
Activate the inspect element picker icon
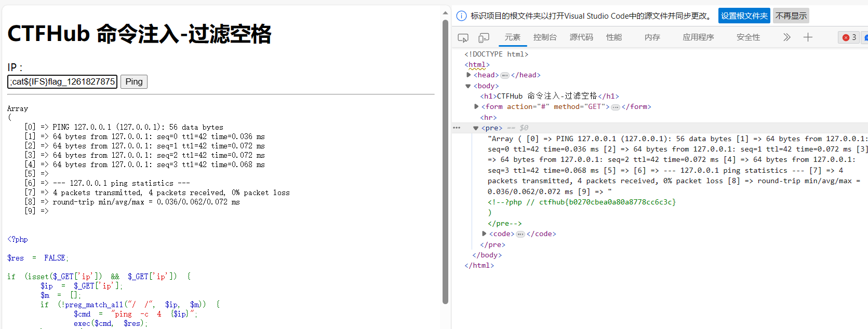click(463, 37)
